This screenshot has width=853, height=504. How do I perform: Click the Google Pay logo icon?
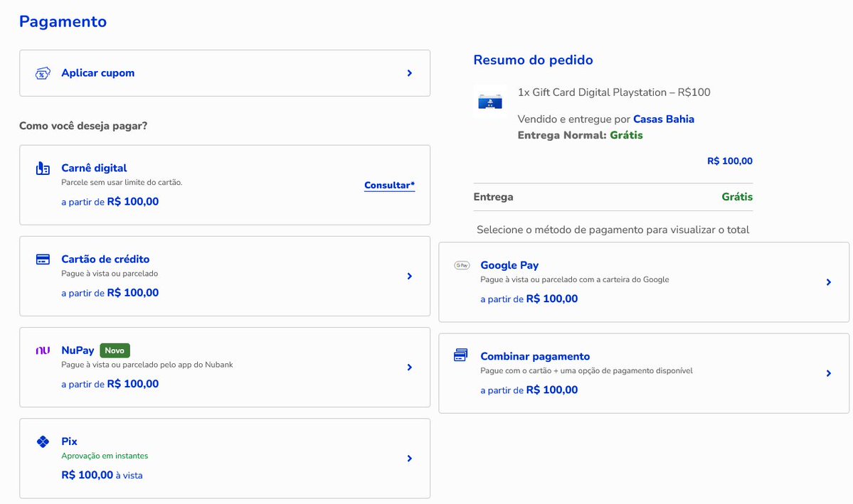462,265
